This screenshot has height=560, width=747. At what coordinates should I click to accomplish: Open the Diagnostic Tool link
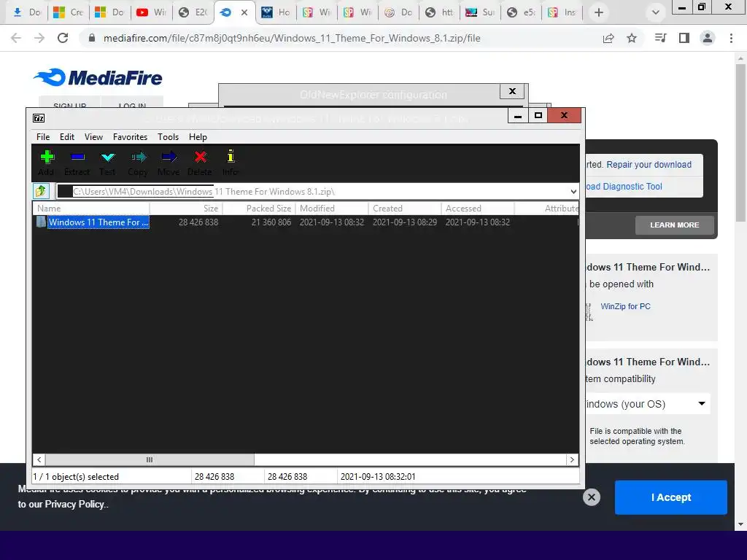tap(624, 187)
